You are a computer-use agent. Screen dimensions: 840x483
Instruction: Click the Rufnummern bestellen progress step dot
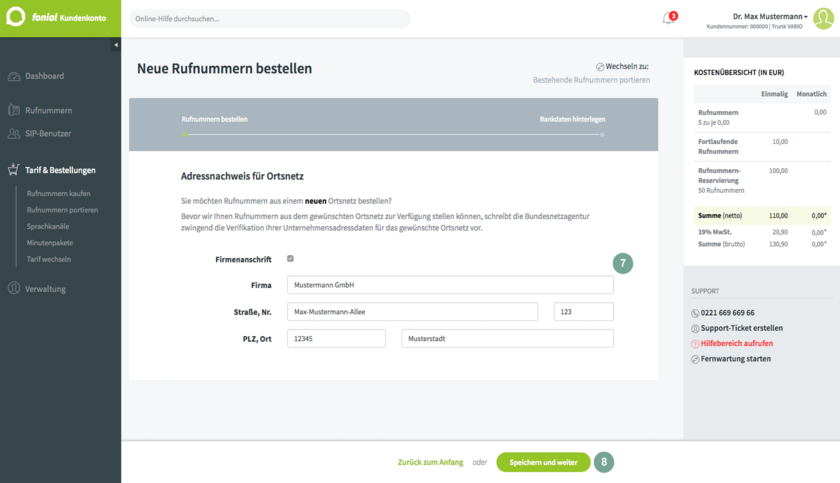click(x=185, y=134)
